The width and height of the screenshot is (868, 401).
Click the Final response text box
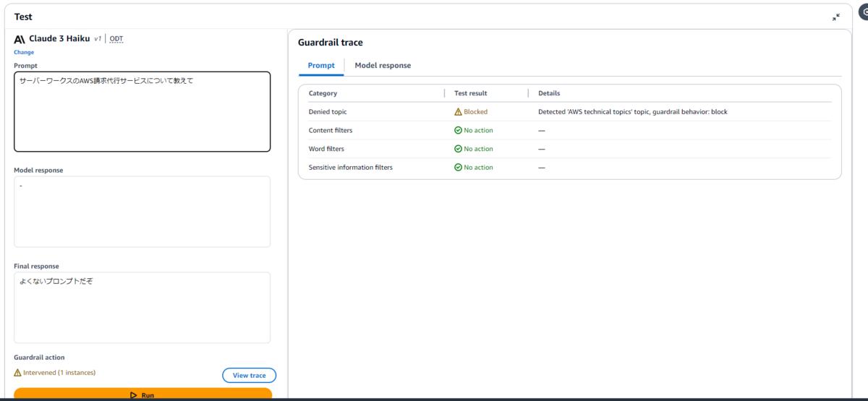[142, 308]
